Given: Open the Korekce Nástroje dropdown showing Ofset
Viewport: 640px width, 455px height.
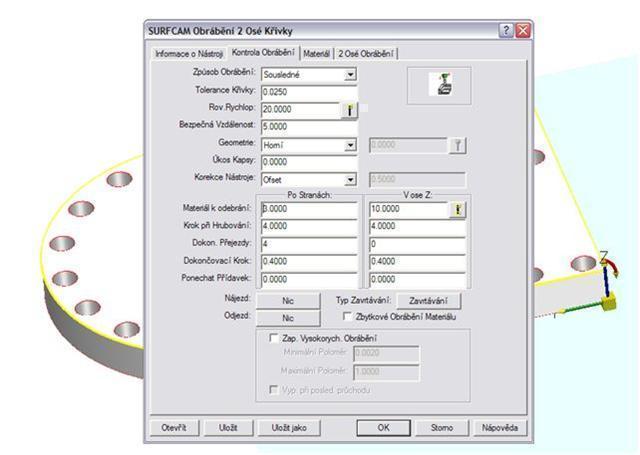Looking at the screenshot, I should pos(350,180).
